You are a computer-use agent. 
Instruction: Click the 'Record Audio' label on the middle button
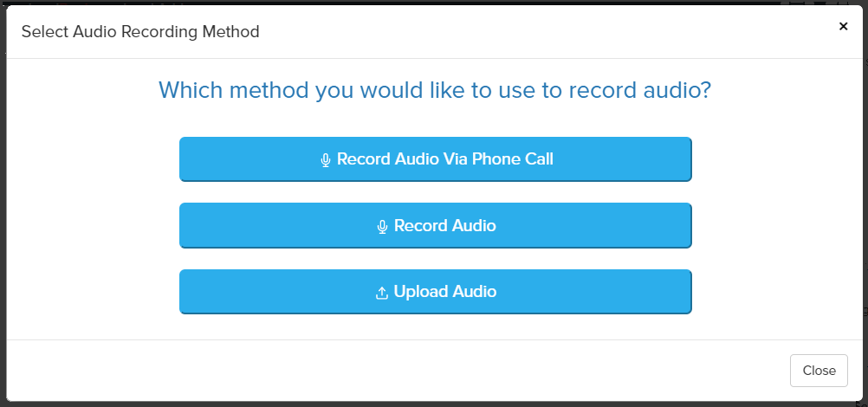click(x=444, y=226)
